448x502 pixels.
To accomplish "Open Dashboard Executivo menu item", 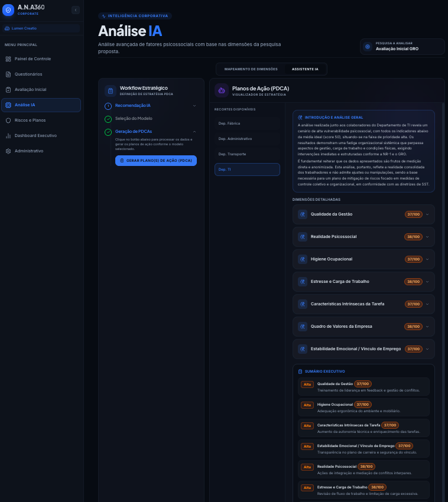I will tap(41, 136).
